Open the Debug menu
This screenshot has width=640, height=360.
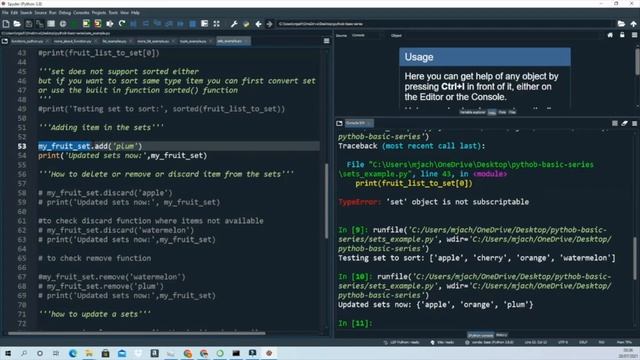64,13
